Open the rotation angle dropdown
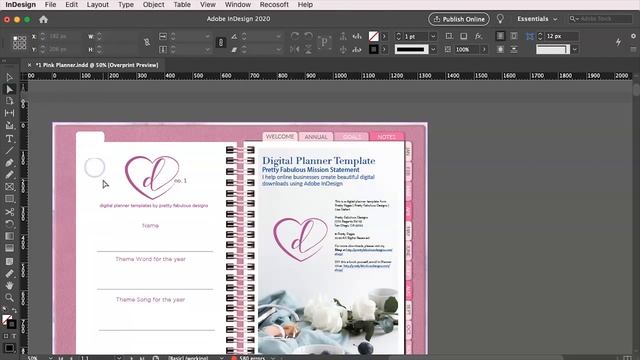The width and height of the screenshot is (640, 360). [278, 36]
